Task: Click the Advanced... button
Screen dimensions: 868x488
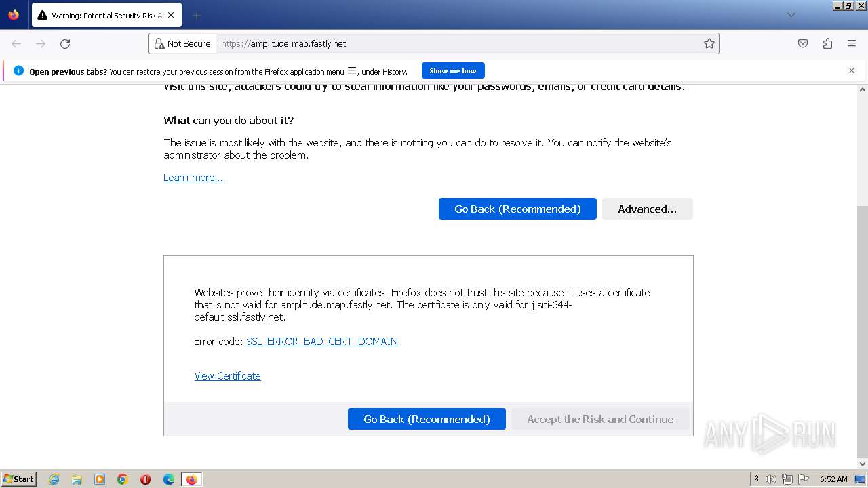Action: click(x=647, y=209)
